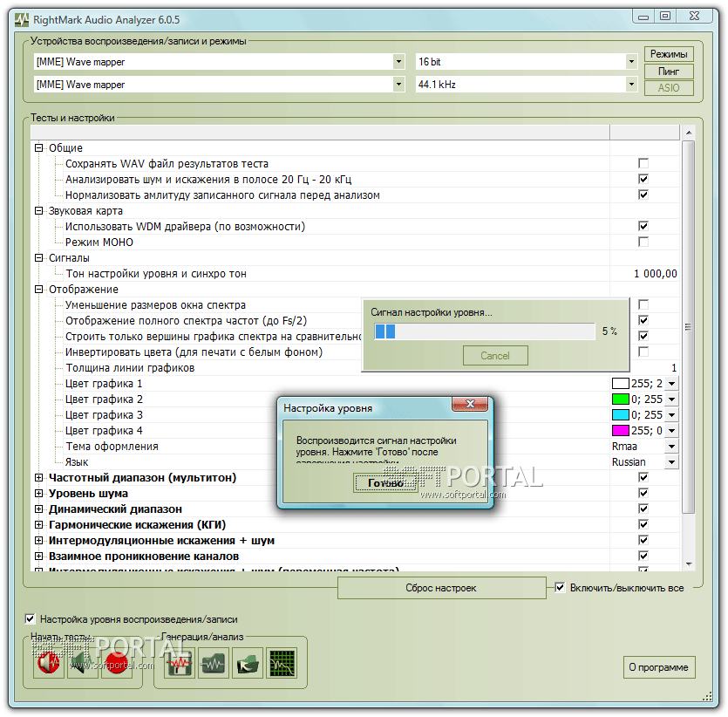This screenshot has width=728, height=717.
Task: Expand Уровень шума settings
Action: tap(39, 493)
